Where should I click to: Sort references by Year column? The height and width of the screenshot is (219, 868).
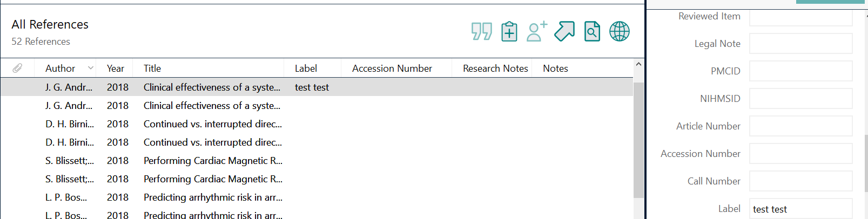pyautogui.click(x=116, y=69)
